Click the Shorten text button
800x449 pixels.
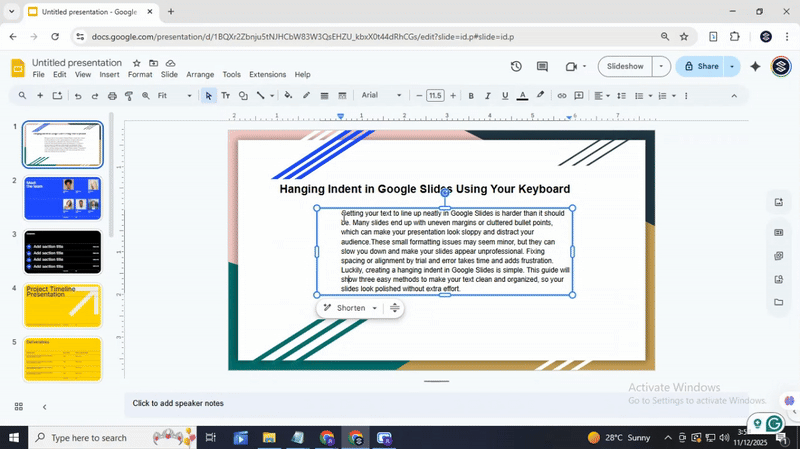[x=350, y=308]
